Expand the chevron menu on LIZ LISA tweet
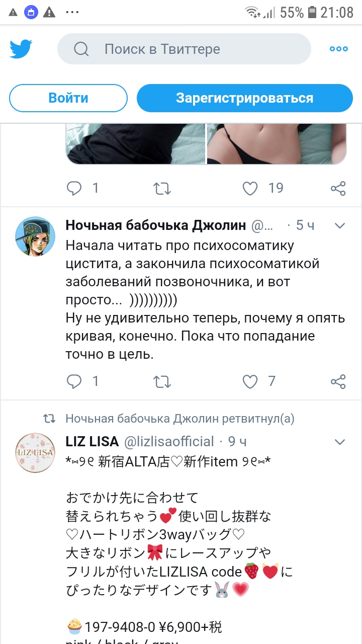 click(340, 442)
